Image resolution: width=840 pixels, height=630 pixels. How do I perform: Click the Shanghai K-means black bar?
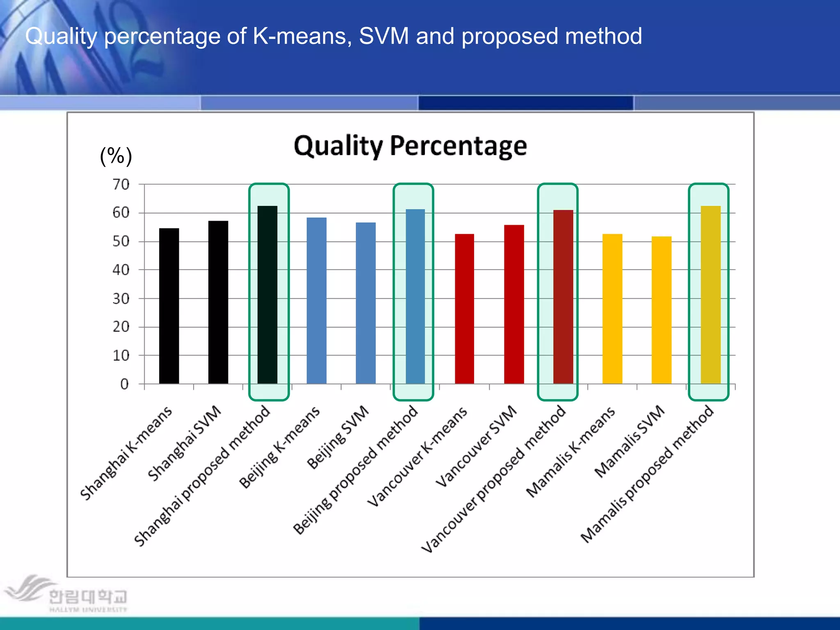pyautogui.click(x=169, y=306)
